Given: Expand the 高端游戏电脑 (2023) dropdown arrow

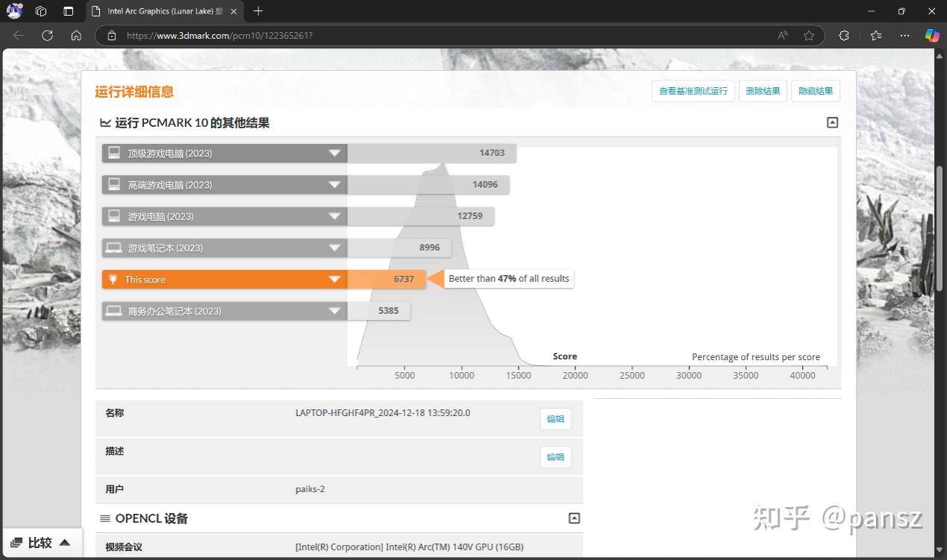Looking at the screenshot, I should 334,184.
